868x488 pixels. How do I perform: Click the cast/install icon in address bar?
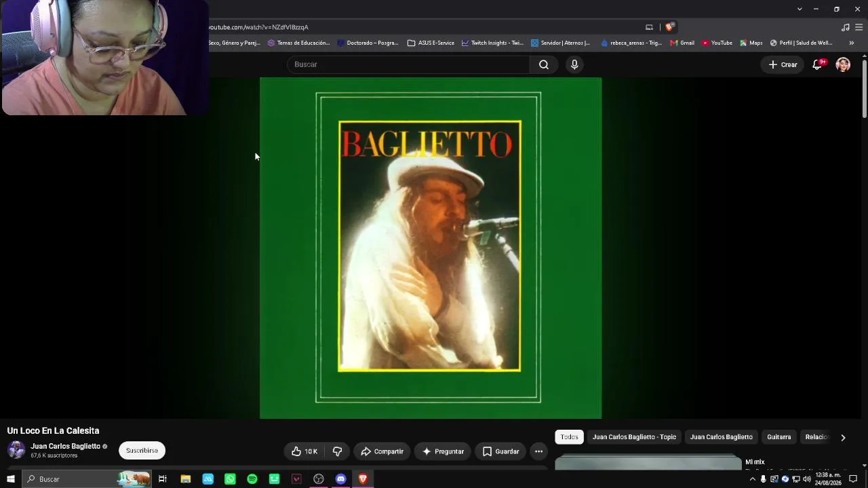649,27
